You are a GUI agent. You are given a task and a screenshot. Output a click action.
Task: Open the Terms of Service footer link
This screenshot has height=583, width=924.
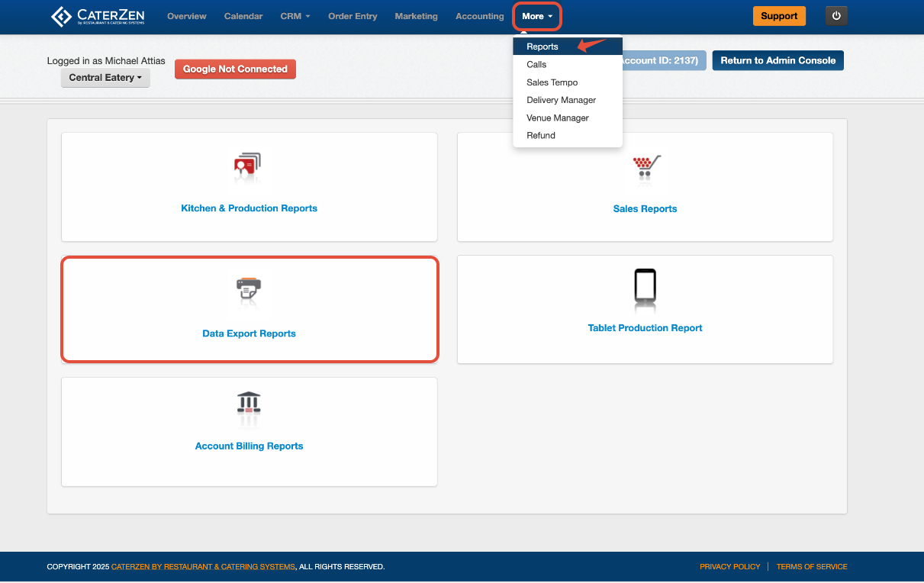click(812, 567)
